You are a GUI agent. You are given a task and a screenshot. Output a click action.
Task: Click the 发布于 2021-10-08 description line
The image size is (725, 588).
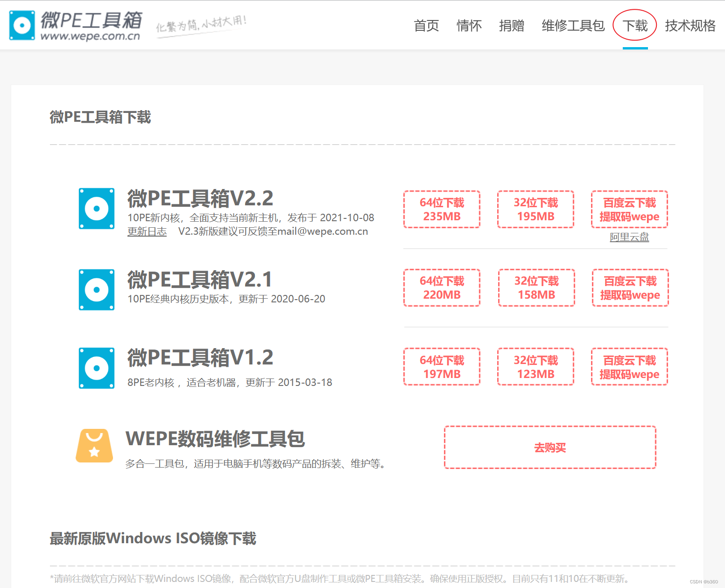251,217
